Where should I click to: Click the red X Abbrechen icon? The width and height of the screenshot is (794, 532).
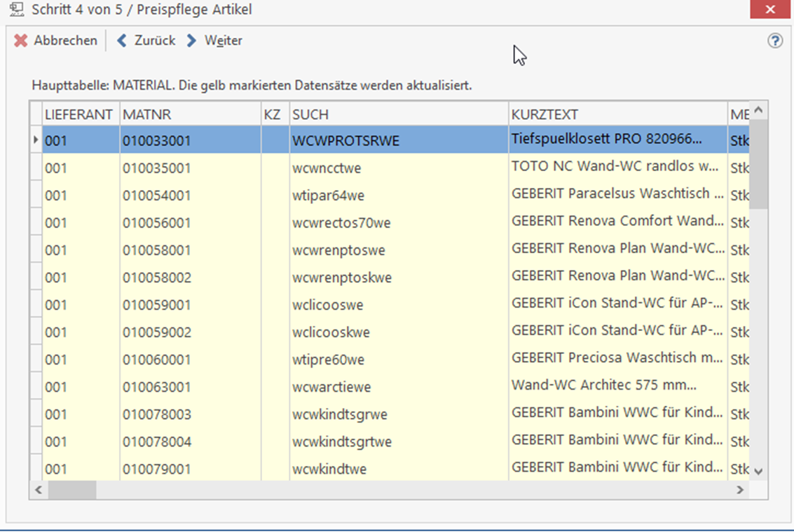pos(21,41)
